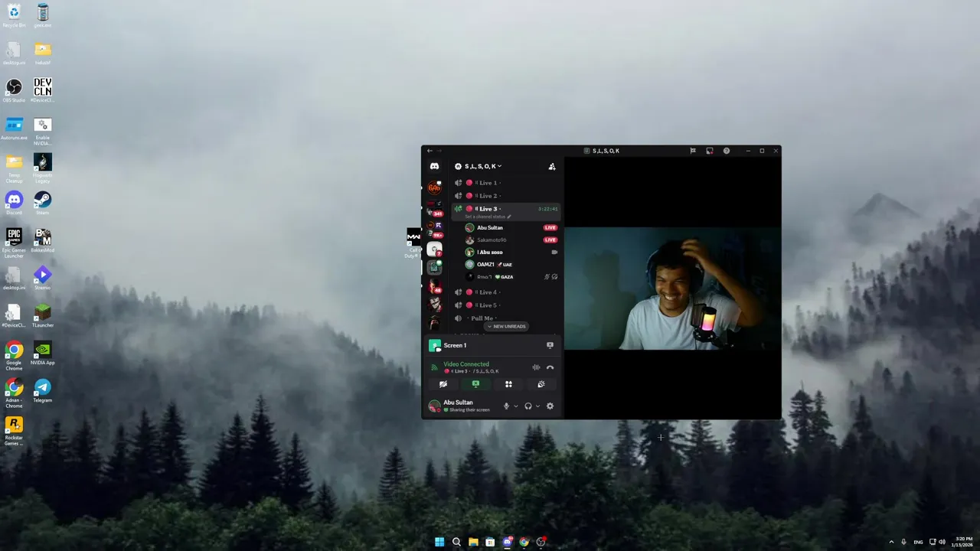Open Discord inbox flag icon in title bar
Image resolution: width=980 pixels, height=551 pixels.
[693, 151]
